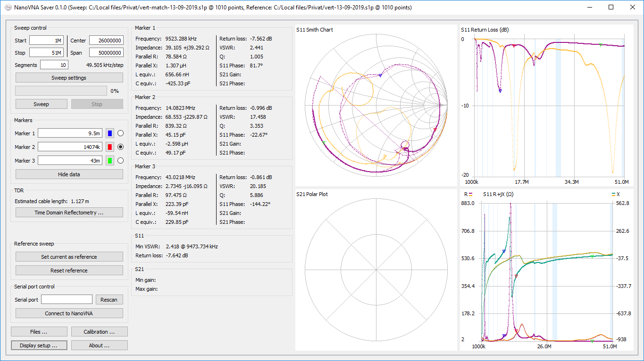The width and height of the screenshot is (644, 361).
Task: Click the Min VSWR value in S11
Action: click(x=192, y=246)
